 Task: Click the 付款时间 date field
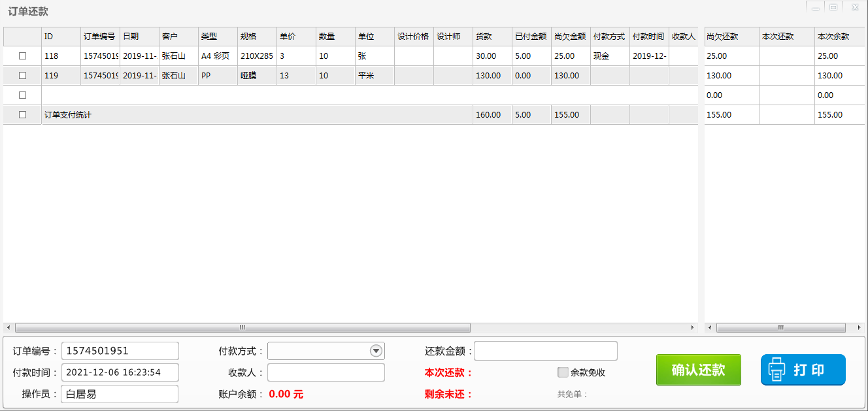120,372
